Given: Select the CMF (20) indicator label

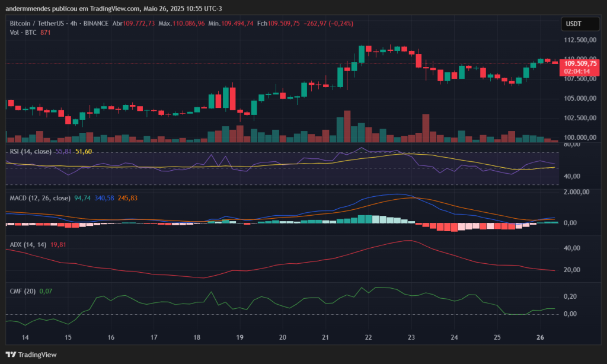Looking at the screenshot, I should [x=21, y=291].
